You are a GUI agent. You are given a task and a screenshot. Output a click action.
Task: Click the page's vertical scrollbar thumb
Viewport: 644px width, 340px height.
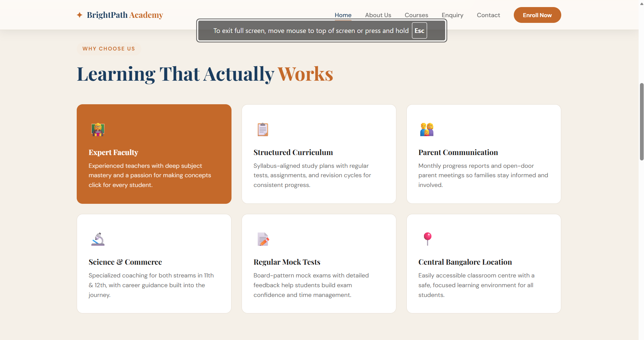pyautogui.click(x=641, y=121)
